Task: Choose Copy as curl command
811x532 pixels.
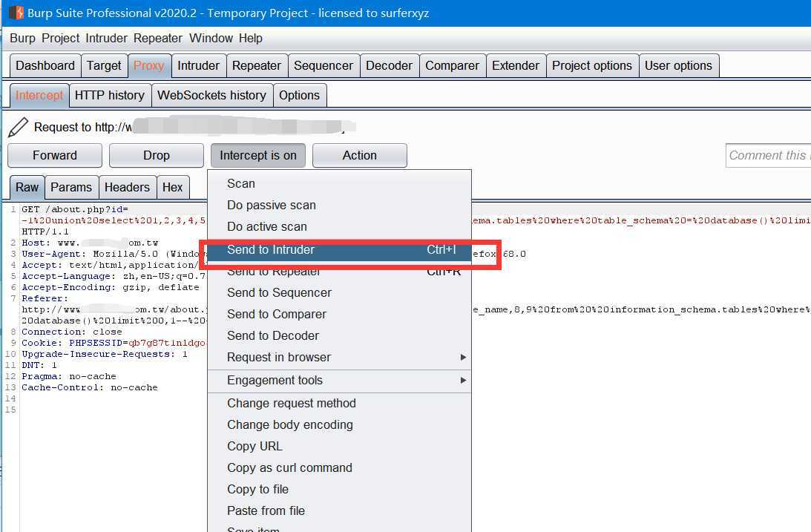Action: click(339, 468)
